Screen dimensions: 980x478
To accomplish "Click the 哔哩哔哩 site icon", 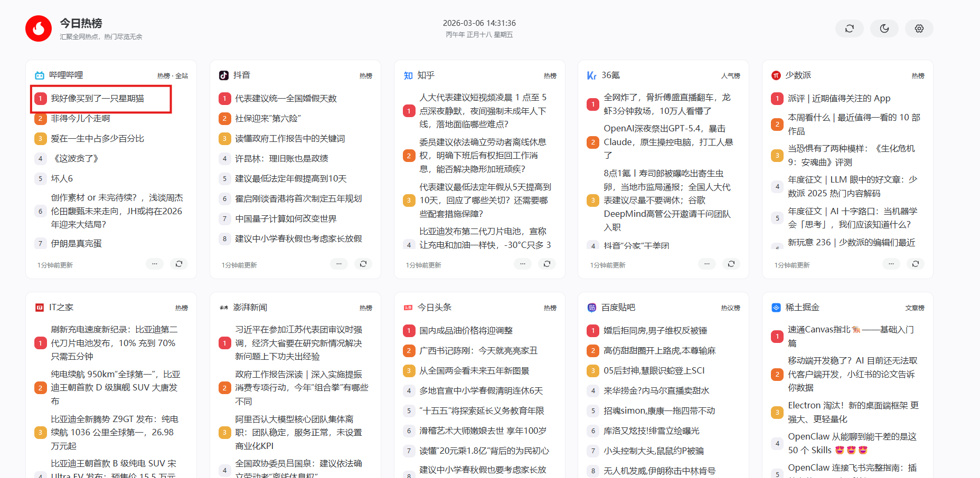I will pos(41,75).
